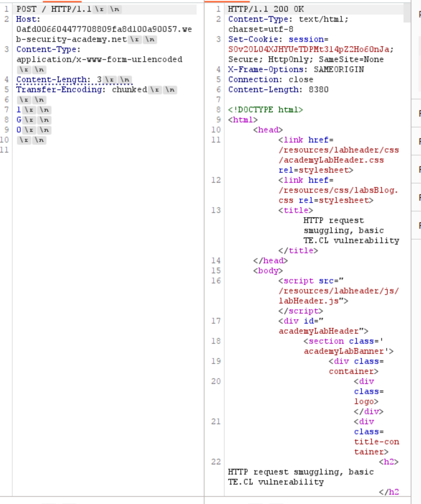This screenshot has width=421, height=504.
Task: Click the 'HTTP/1.1 200 OK' response status line
Action: coord(266,9)
